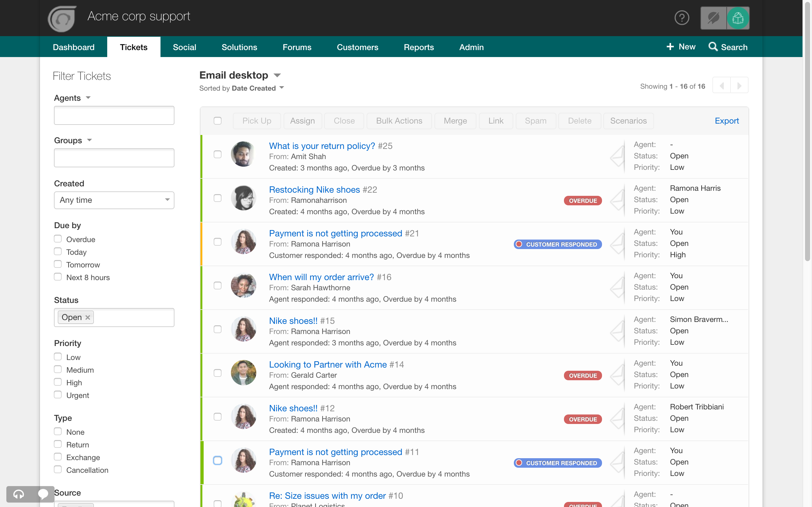Select the select-all tickets checkbox

click(217, 120)
